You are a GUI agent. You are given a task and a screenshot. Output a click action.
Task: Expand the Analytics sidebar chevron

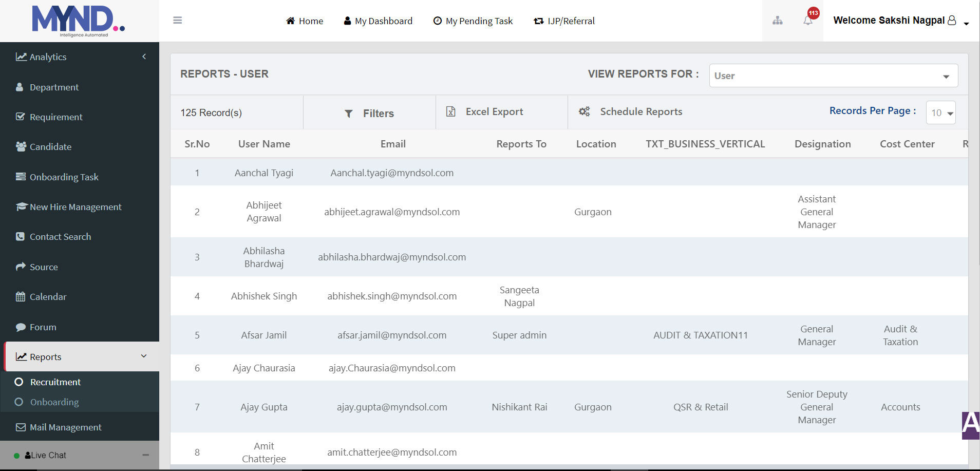click(144, 56)
